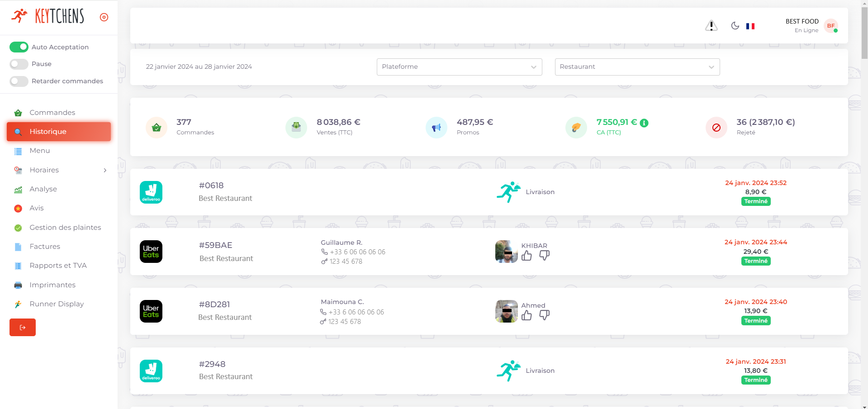Click the French flag language icon
This screenshot has height=409, width=868.
point(750,26)
